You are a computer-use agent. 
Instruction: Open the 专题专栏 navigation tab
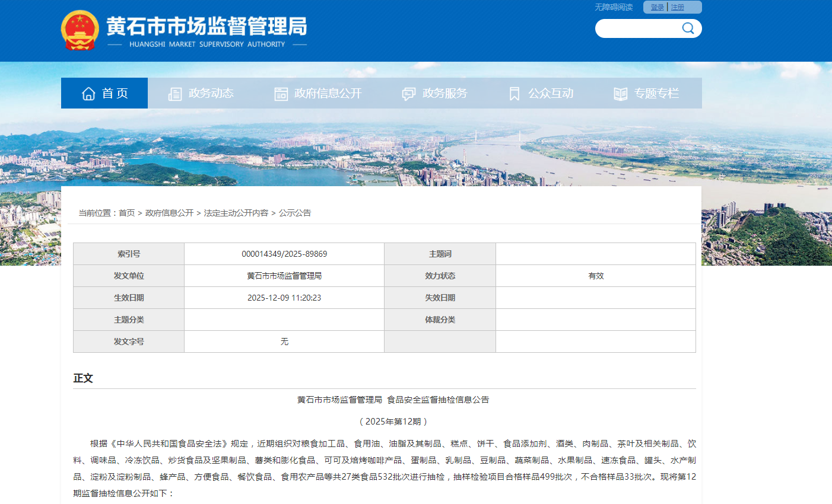pos(656,94)
